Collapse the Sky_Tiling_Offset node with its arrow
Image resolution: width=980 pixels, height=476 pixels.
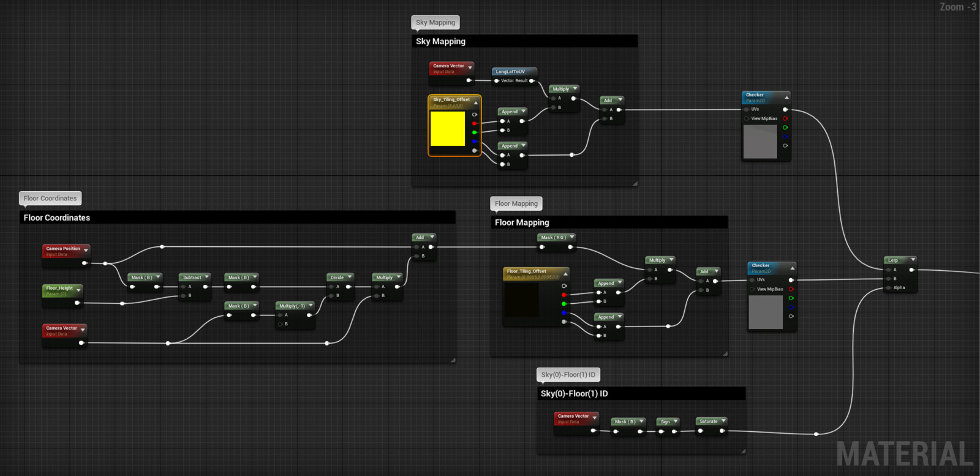[476, 103]
